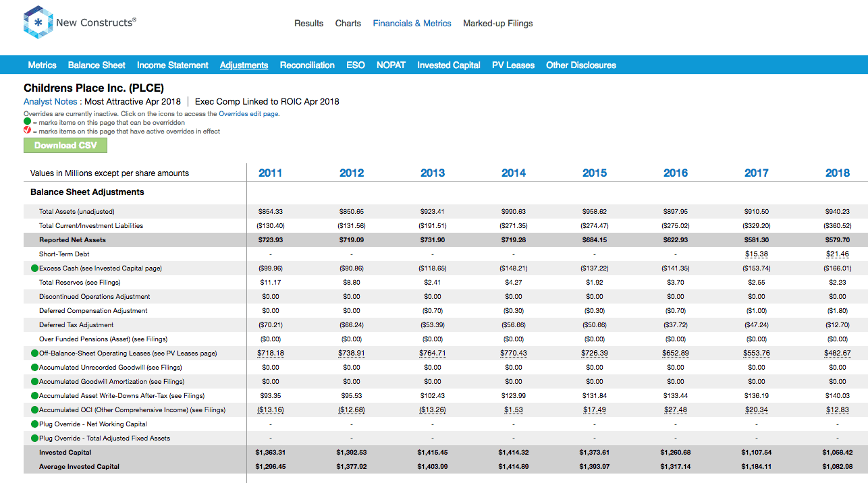Click 2011 Invested Capital value $1,363.31
Viewport: 868px width, 483px height.
[x=271, y=453]
